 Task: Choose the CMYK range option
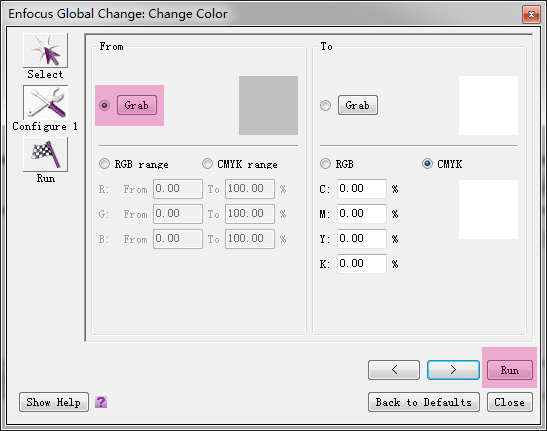207,164
